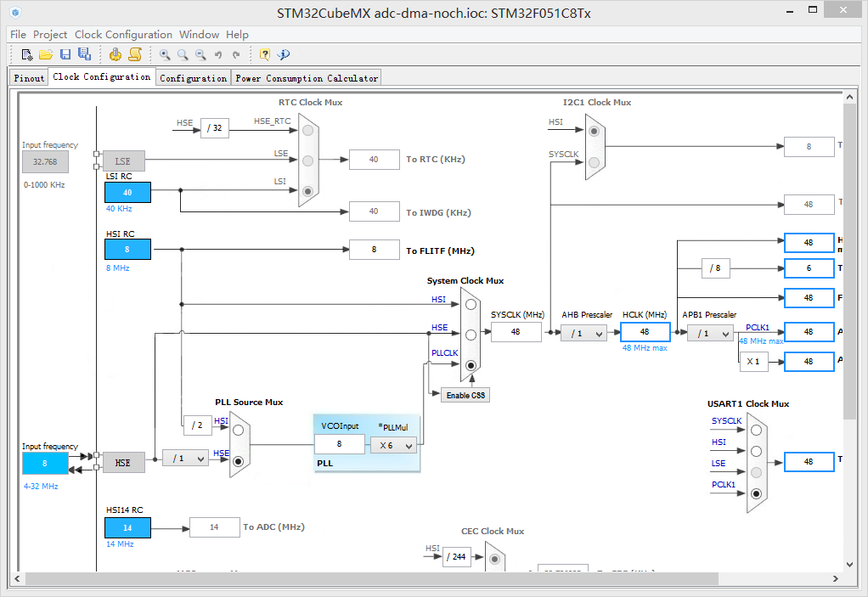Click the HSE input frequency field

click(45, 463)
